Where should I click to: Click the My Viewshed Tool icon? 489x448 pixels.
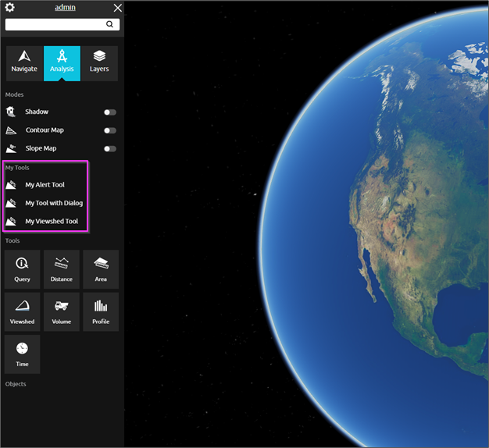(11, 221)
